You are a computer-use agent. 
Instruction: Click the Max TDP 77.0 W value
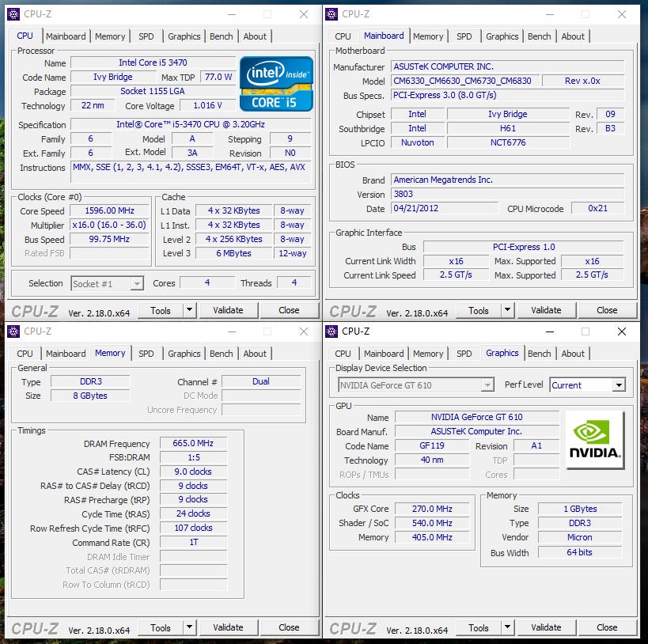(218, 77)
